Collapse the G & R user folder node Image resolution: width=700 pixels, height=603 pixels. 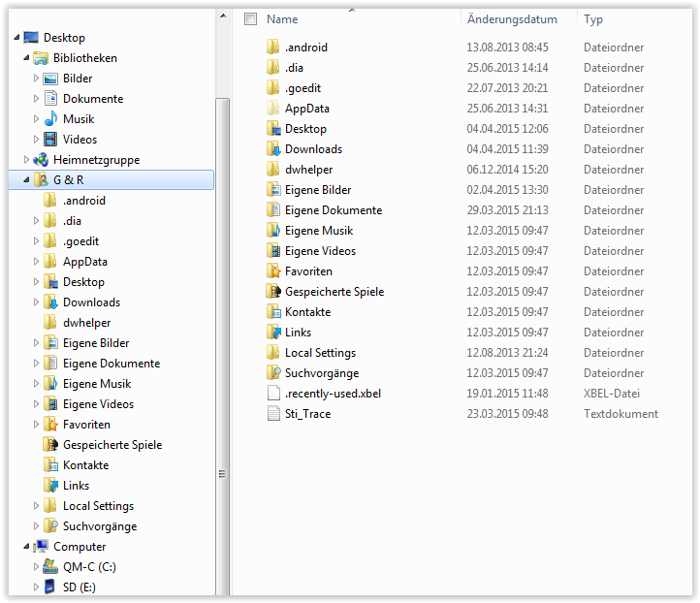pyautogui.click(x=27, y=180)
